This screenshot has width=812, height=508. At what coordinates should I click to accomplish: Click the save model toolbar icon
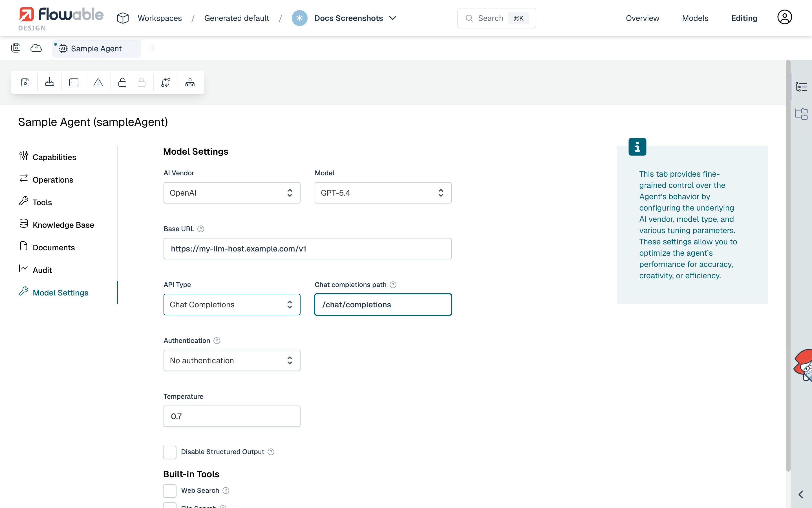click(x=25, y=82)
